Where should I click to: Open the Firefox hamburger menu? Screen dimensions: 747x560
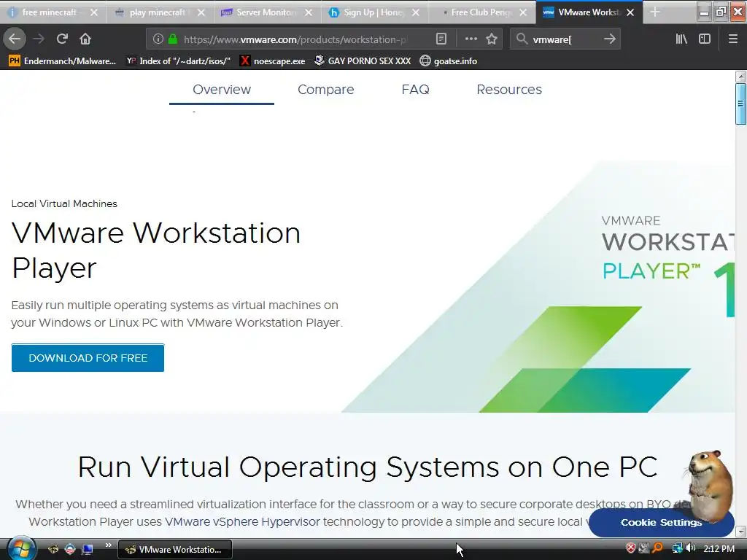733,39
